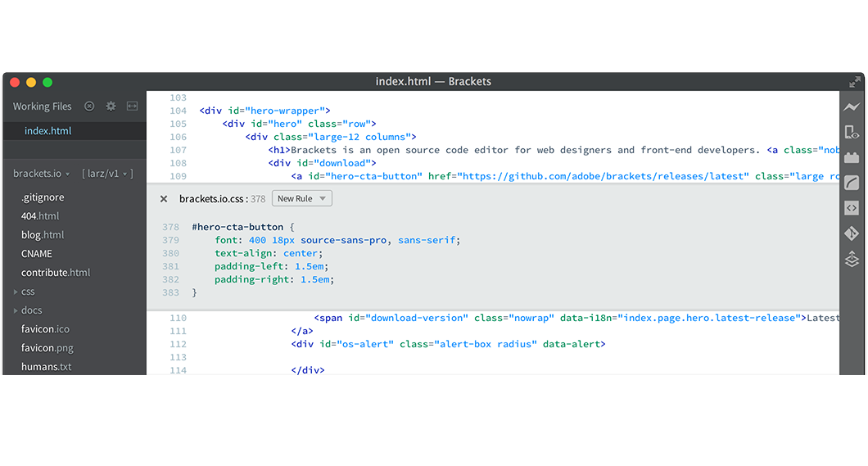Click the curve icon in right toolbar
This screenshot has height=466, width=868.
point(852,183)
